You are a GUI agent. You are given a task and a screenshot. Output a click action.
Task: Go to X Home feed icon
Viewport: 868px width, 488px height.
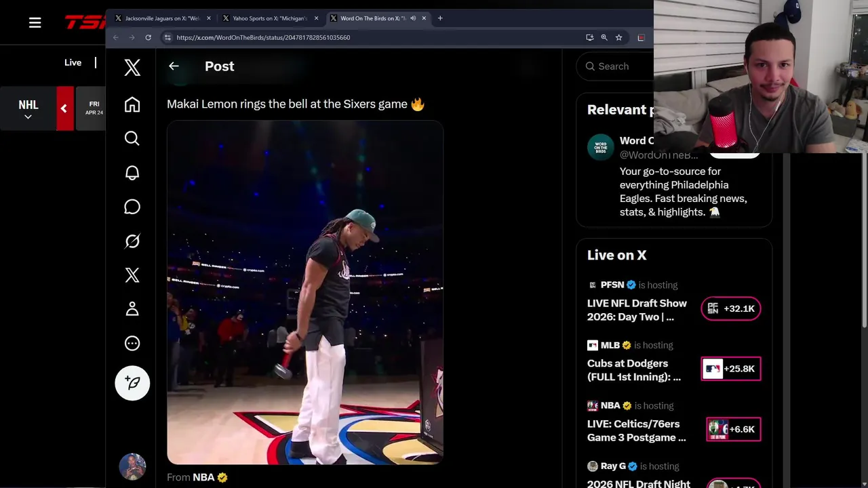click(132, 104)
